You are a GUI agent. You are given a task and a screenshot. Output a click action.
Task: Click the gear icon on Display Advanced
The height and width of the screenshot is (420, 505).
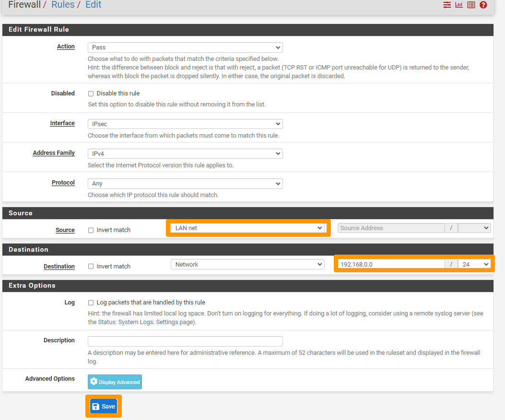click(94, 382)
